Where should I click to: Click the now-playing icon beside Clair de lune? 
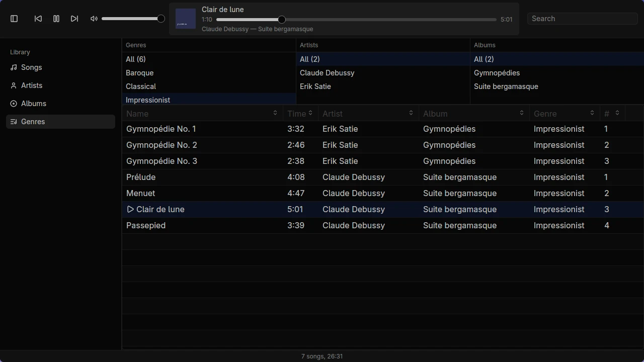tap(130, 209)
